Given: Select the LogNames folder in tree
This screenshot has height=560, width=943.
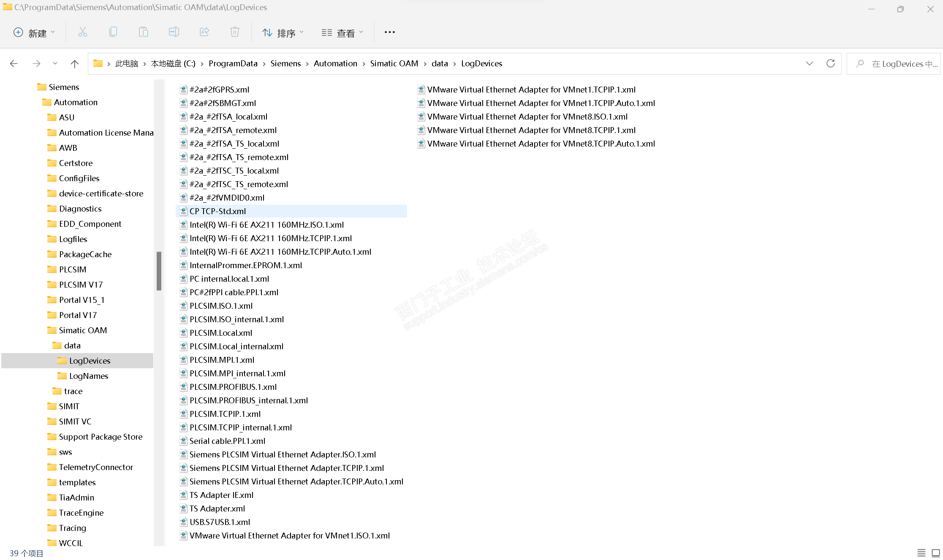Looking at the screenshot, I should click(x=89, y=376).
